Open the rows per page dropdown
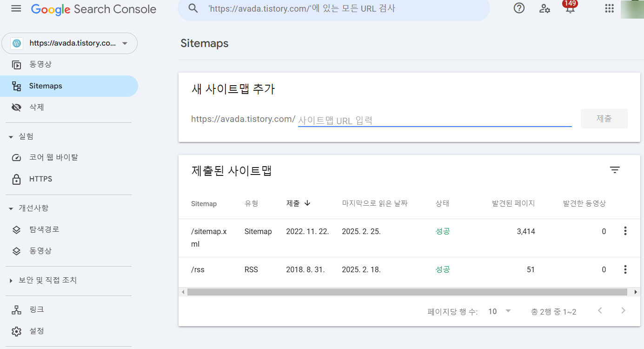Viewport: 644px width, 349px height. click(499, 311)
